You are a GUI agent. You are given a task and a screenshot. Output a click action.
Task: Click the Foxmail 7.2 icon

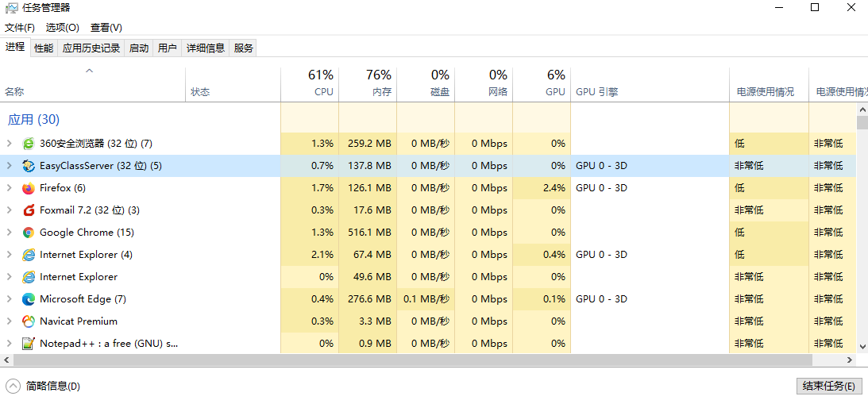pos(29,210)
